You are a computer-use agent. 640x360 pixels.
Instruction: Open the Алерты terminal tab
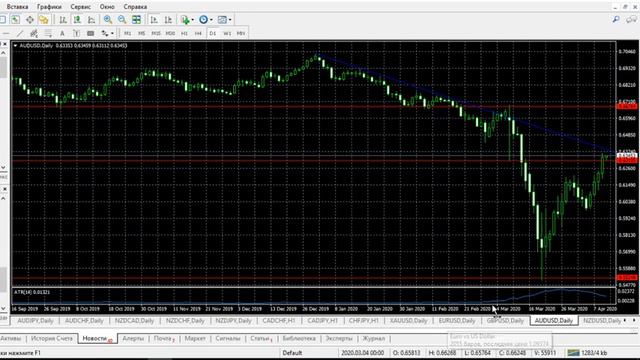pos(133,338)
